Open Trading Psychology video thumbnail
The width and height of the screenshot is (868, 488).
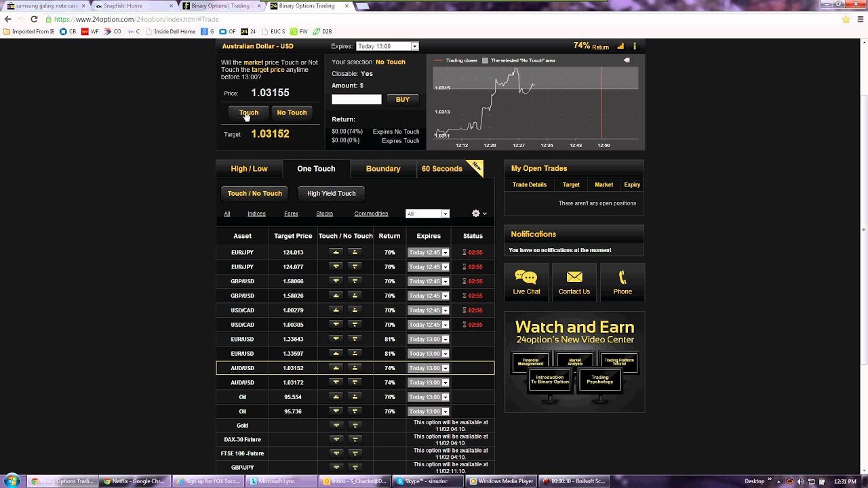(599, 379)
